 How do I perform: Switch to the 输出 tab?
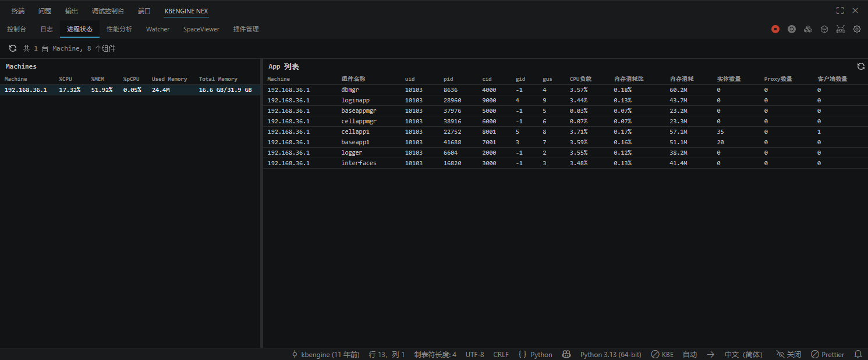pyautogui.click(x=72, y=11)
